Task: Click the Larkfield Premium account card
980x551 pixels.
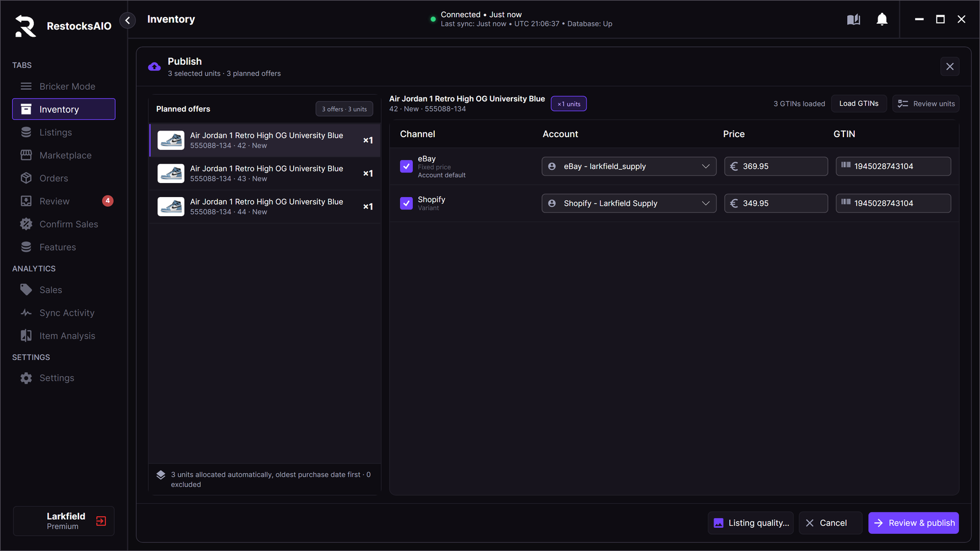Action: [x=64, y=521]
